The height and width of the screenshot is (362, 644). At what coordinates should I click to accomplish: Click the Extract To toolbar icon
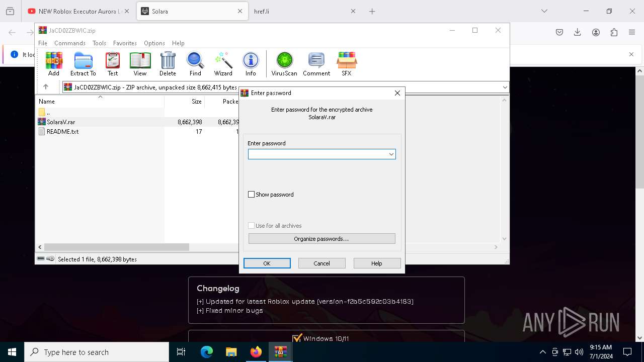tap(83, 64)
